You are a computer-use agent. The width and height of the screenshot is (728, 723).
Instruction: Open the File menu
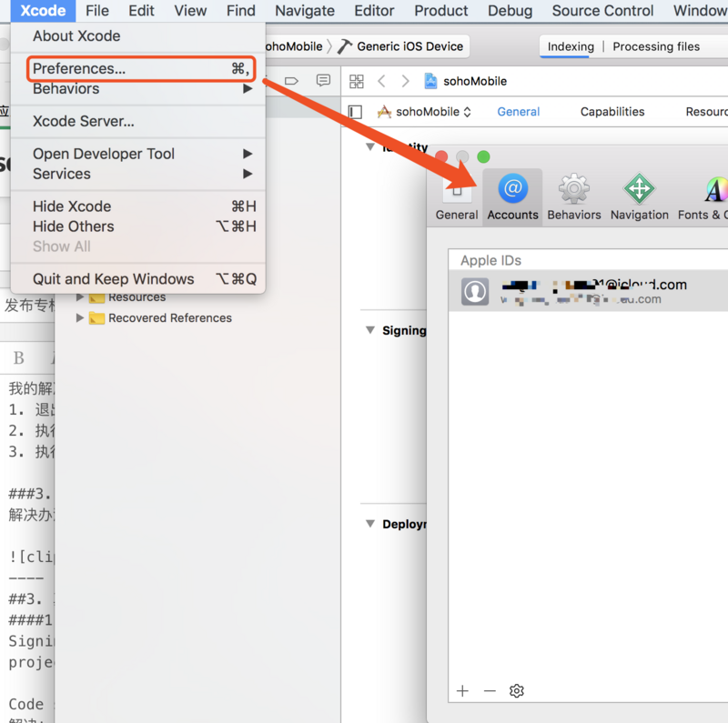point(97,11)
